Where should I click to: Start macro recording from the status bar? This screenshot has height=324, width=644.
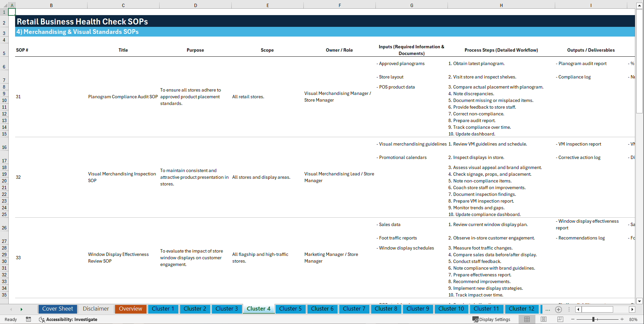click(28, 319)
